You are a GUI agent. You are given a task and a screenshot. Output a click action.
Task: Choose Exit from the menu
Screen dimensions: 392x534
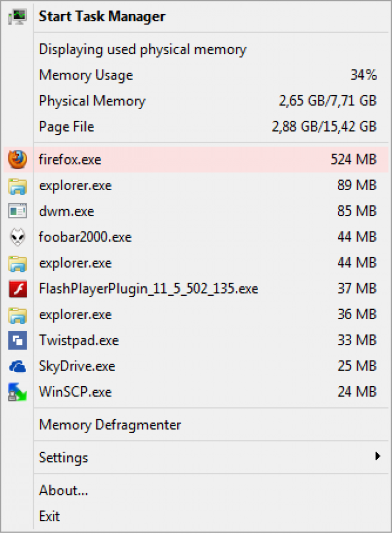(x=50, y=516)
